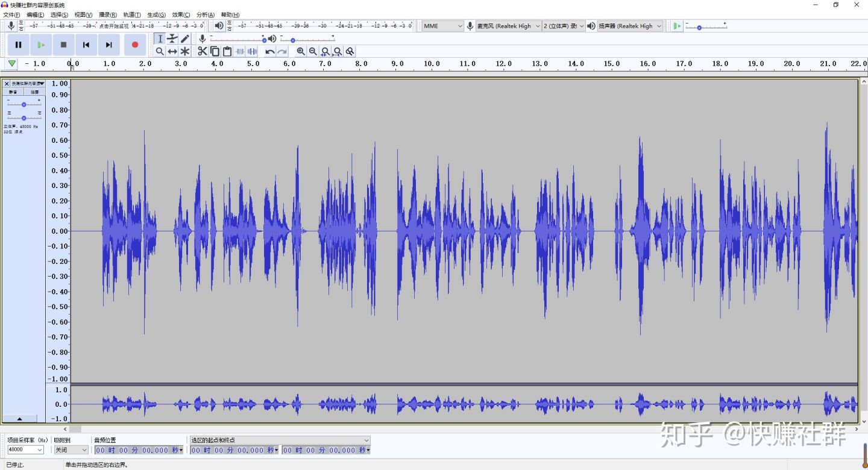This screenshot has height=470, width=868.
Task: Skip to the start of the track
Action: tap(86, 45)
